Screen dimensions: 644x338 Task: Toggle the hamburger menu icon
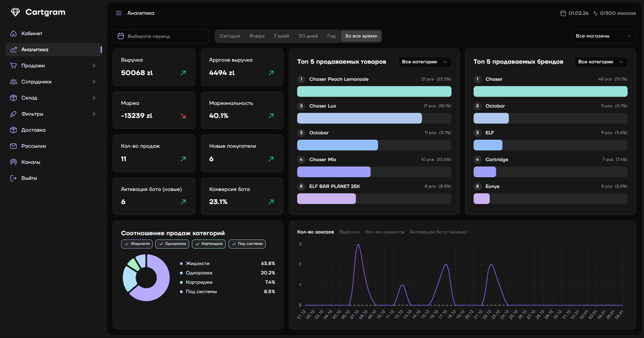[119, 13]
